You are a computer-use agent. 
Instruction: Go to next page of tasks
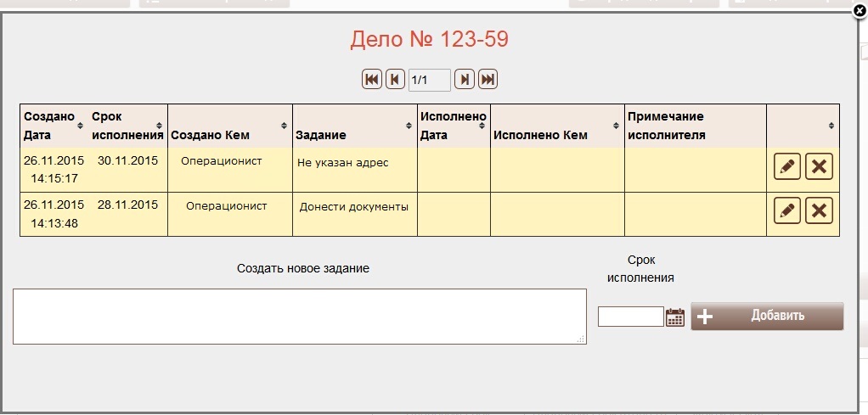[x=464, y=80]
